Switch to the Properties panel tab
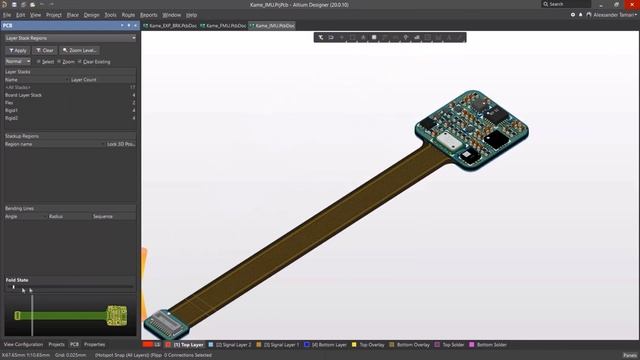The height and width of the screenshot is (360, 640). coord(94,344)
